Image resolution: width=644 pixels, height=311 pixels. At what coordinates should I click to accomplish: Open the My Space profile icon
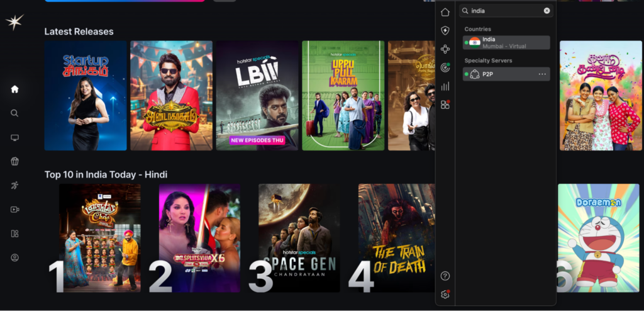15,258
